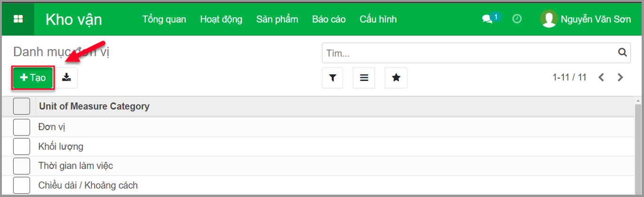Click the green Tạo button
This screenshot has height=197, width=644.
33,78
